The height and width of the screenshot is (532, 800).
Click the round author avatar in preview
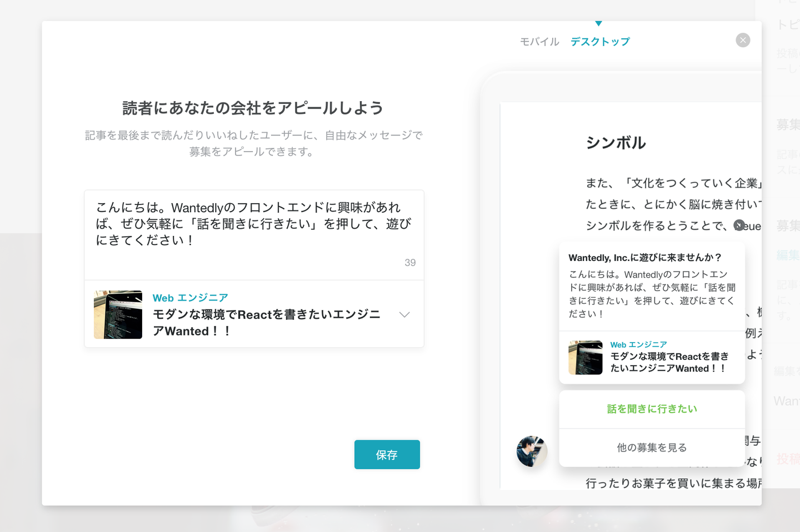tap(532, 451)
